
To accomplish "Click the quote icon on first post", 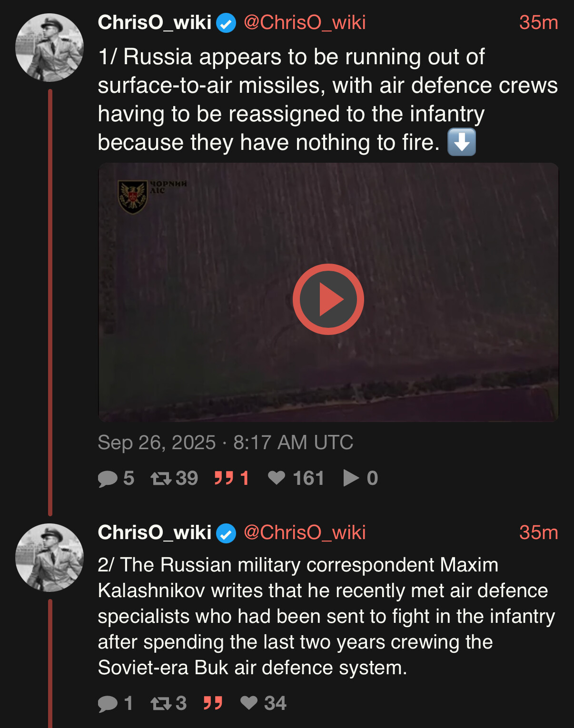I will click(x=224, y=478).
